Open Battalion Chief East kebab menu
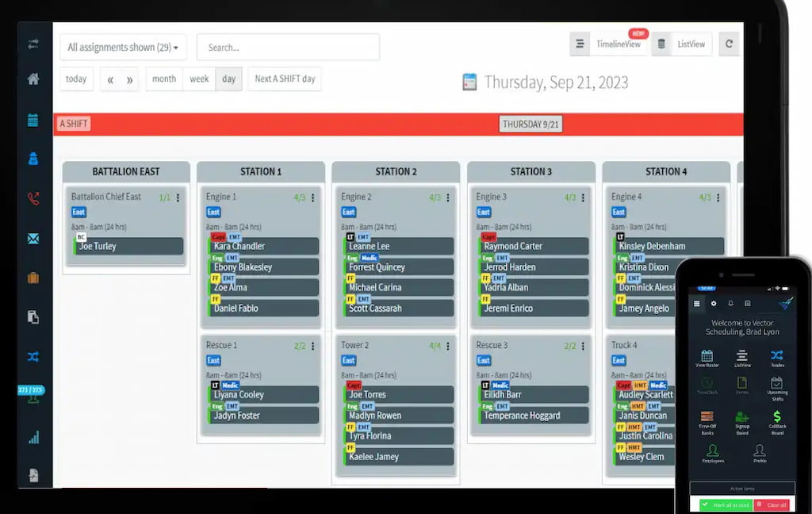The height and width of the screenshot is (514, 812). tap(178, 198)
